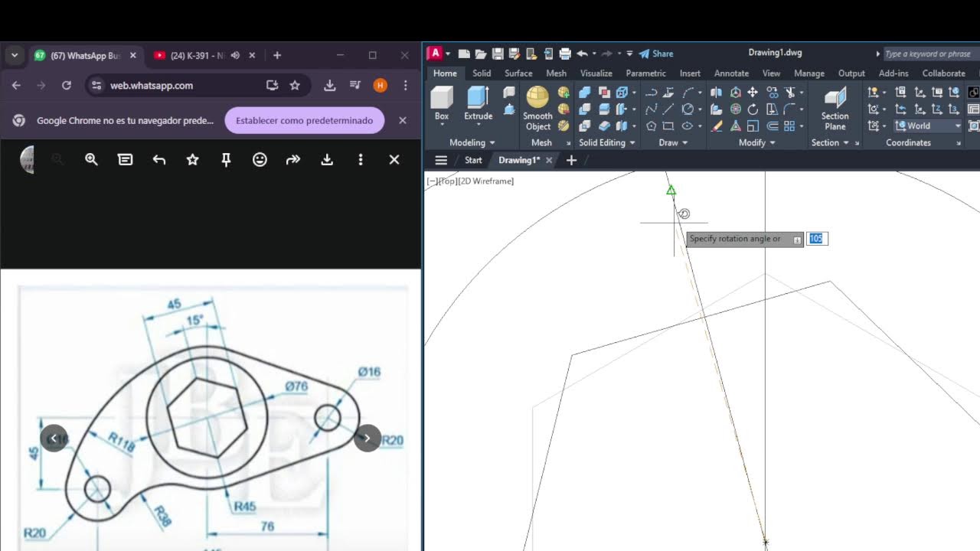The width and height of the screenshot is (980, 551).
Task: Open the Section Plane tool
Action: 835,107
